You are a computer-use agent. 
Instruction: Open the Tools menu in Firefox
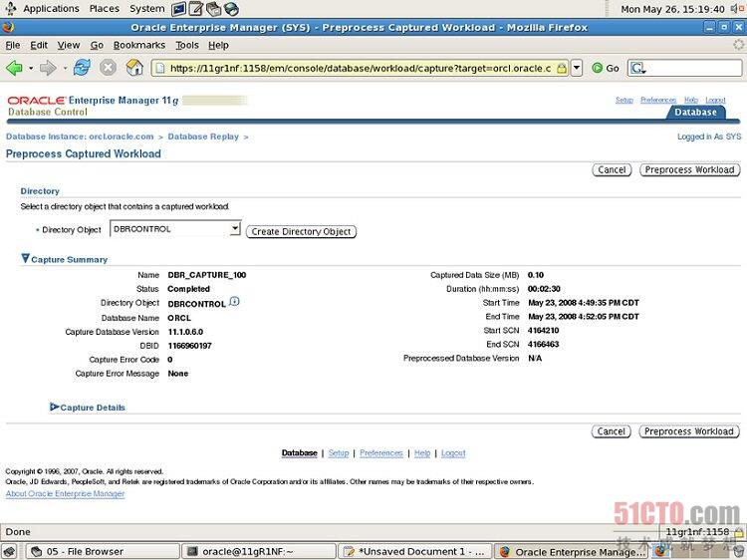point(186,45)
